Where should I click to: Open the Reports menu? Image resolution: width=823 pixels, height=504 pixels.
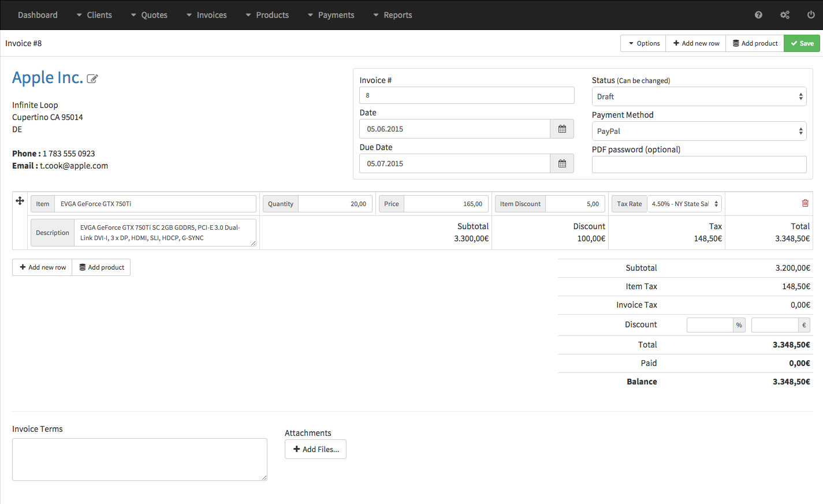pyautogui.click(x=397, y=15)
